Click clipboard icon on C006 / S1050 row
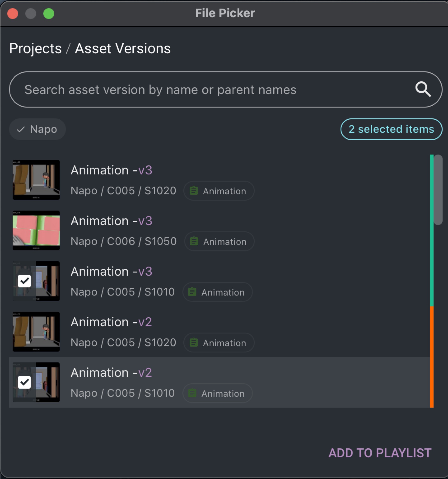The image size is (448, 479). [194, 241]
